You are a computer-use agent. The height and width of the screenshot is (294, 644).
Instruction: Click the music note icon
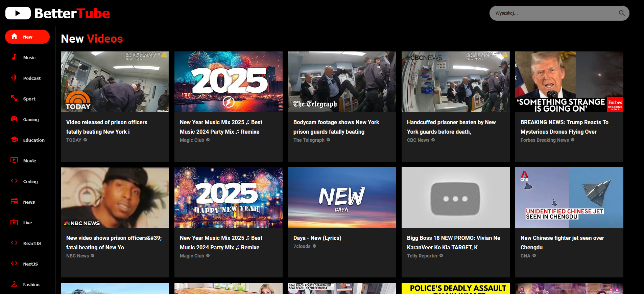click(x=14, y=57)
